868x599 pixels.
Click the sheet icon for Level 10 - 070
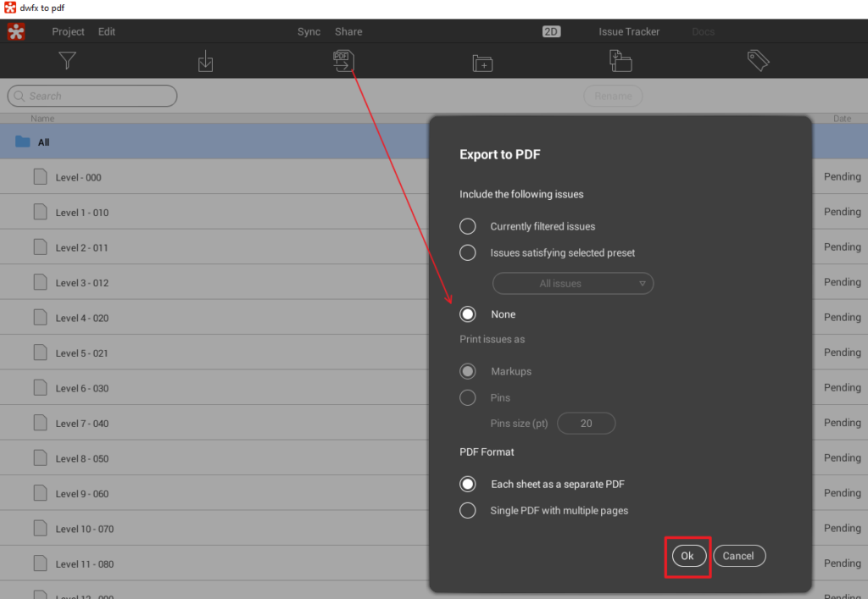[x=40, y=528]
